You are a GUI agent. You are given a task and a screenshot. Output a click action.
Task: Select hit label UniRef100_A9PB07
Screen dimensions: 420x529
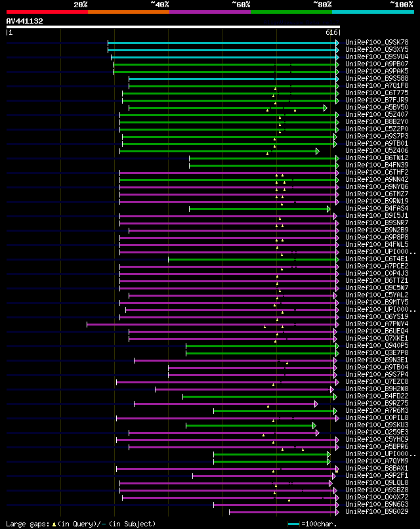(x=377, y=64)
